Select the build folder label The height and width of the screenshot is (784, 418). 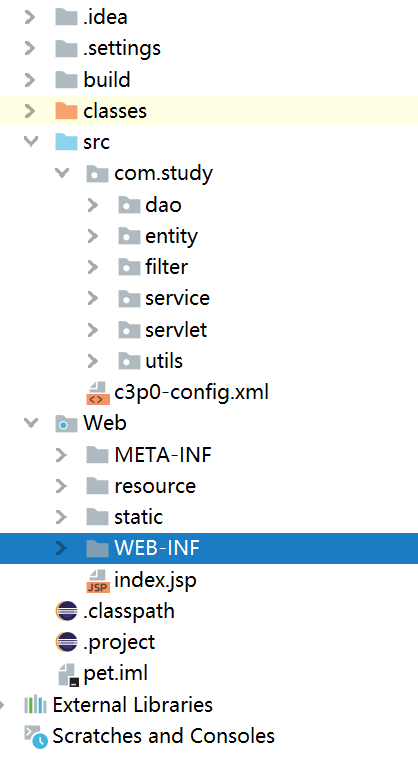point(106,80)
